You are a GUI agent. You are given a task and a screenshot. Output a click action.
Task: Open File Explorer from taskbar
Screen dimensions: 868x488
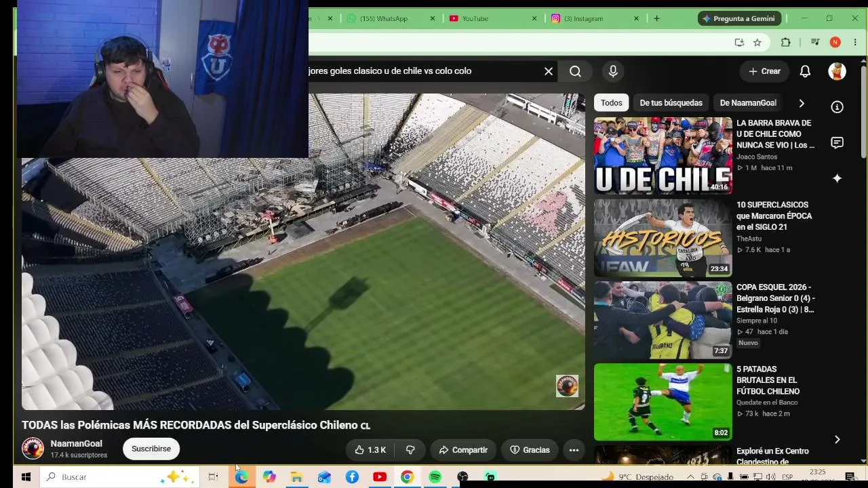point(296,477)
